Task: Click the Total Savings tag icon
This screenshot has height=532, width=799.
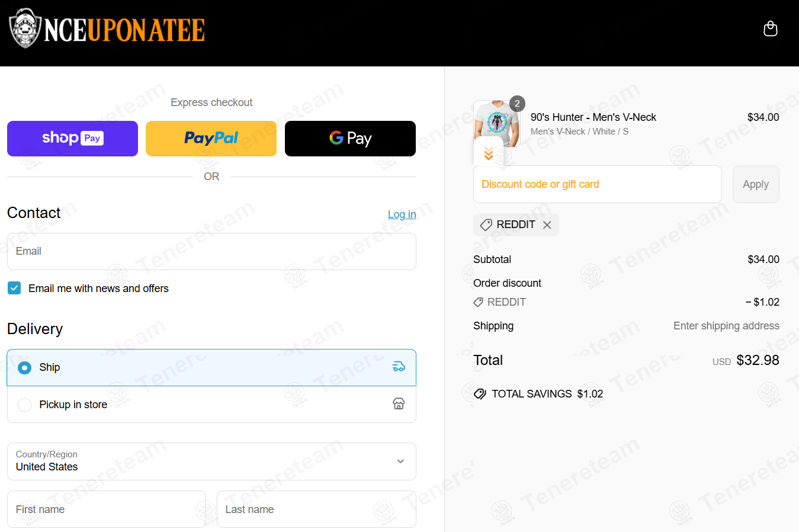Action: (480, 394)
